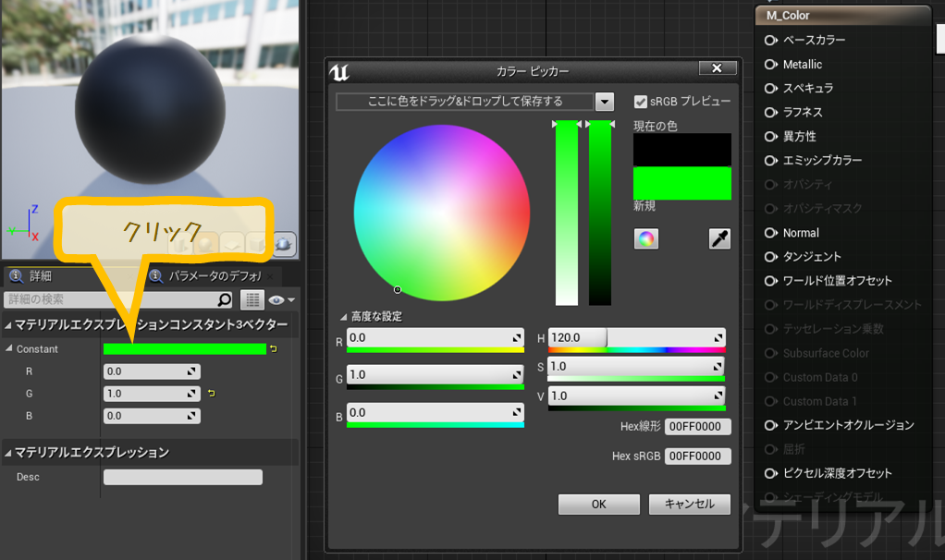Collapse マテリアルエクスプレッションコンスタント3ベクター category
The width and height of the screenshot is (945, 560).
coord(8,325)
